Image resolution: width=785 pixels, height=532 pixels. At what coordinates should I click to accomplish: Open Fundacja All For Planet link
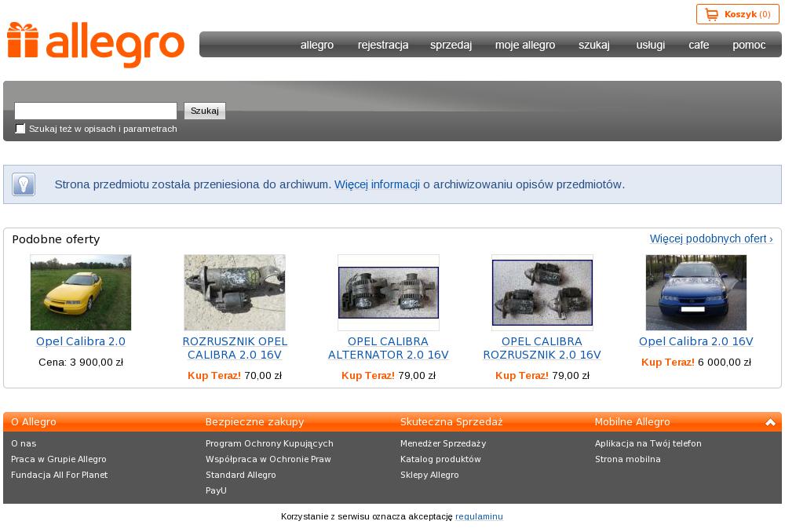tap(59, 475)
